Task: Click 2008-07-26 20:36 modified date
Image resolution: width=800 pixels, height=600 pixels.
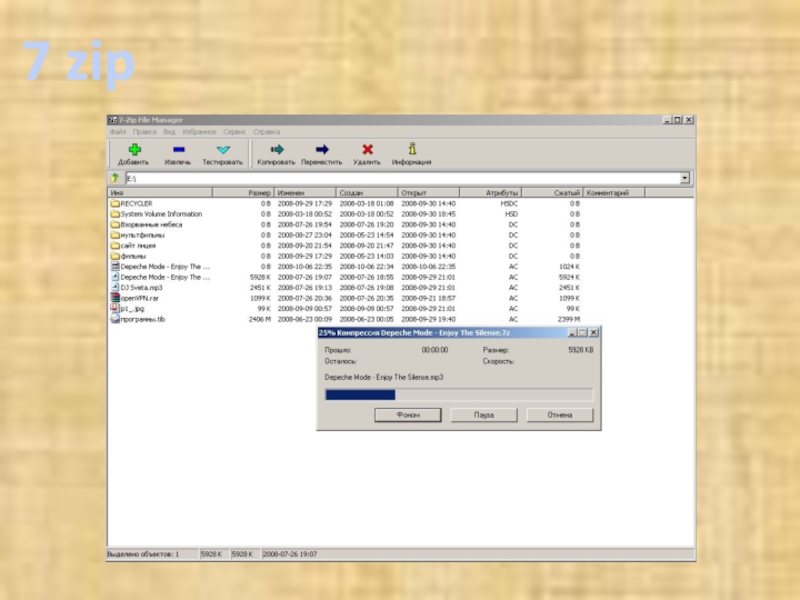Action: (305, 298)
